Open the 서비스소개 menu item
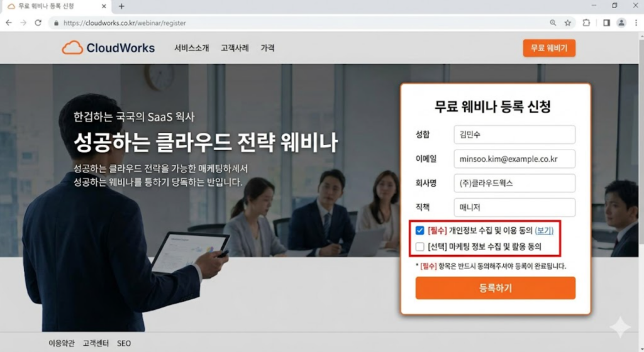 coord(191,48)
